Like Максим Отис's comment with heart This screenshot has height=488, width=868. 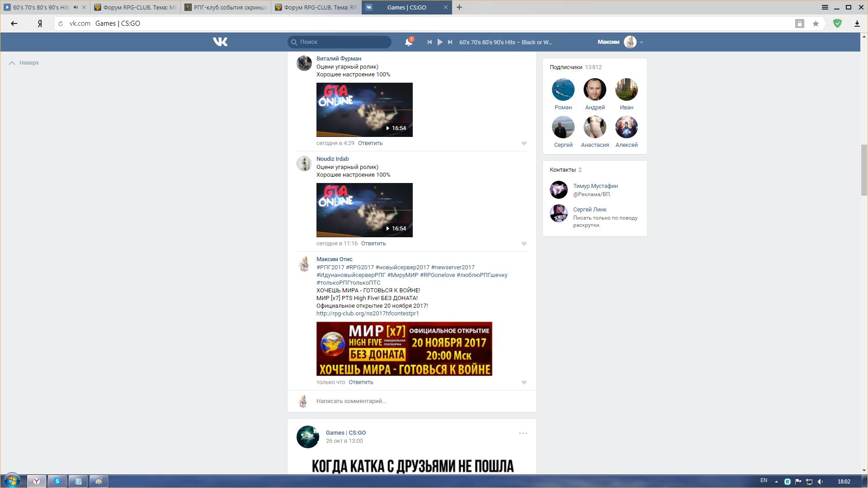tap(524, 382)
